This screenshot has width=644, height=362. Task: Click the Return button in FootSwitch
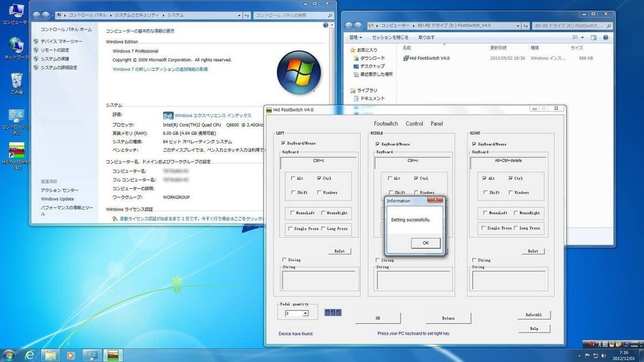[449, 318]
